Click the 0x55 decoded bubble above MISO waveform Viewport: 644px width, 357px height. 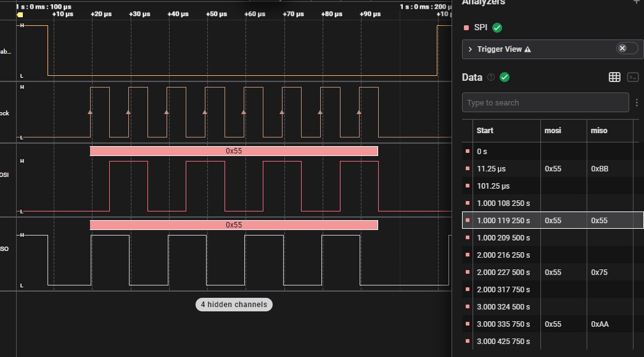click(x=233, y=225)
